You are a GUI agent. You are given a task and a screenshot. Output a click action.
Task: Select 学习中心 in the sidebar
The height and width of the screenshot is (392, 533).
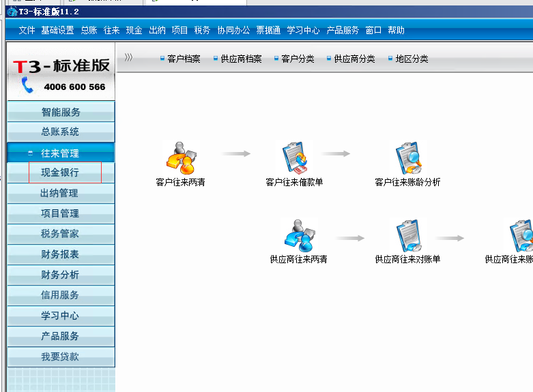[61, 316]
